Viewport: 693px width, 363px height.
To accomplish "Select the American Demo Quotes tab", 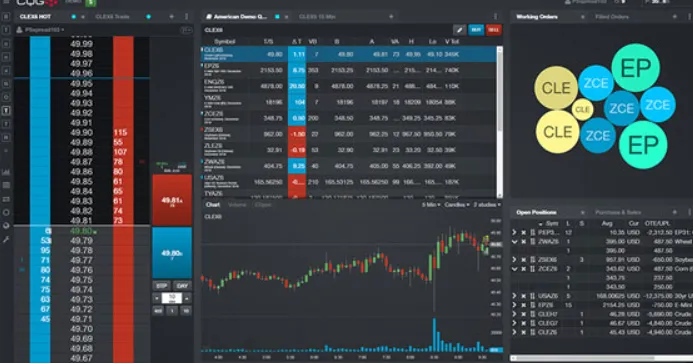I will (x=240, y=17).
